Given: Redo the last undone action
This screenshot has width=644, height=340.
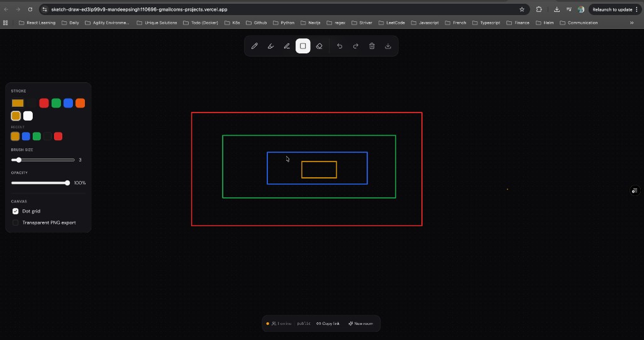Looking at the screenshot, I should [355, 46].
